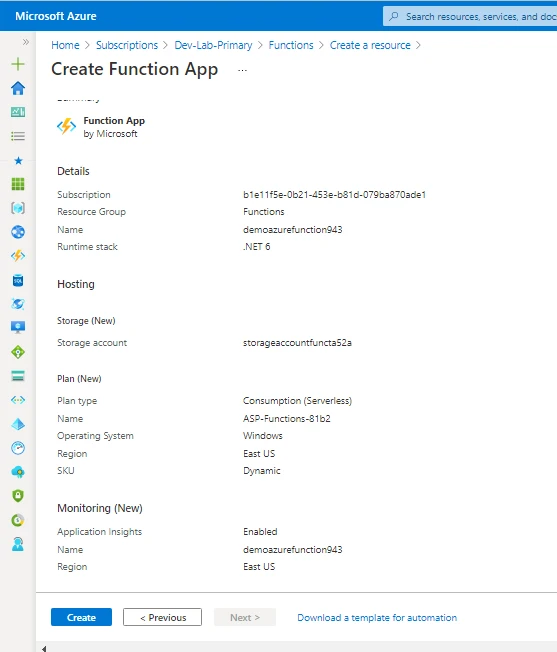Go back with the Previous button
Viewport: 557px width, 652px height.
pyautogui.click(x=163, y=617)
